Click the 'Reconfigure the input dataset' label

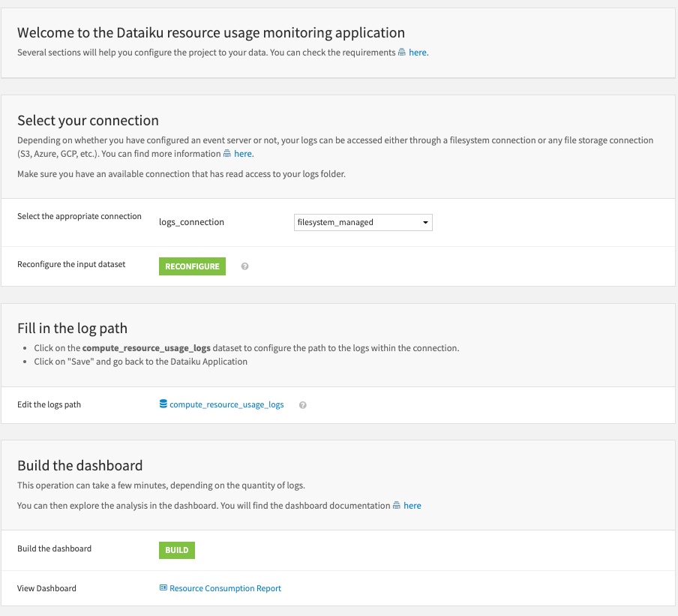pyautogui.click(x=71, y=264)
